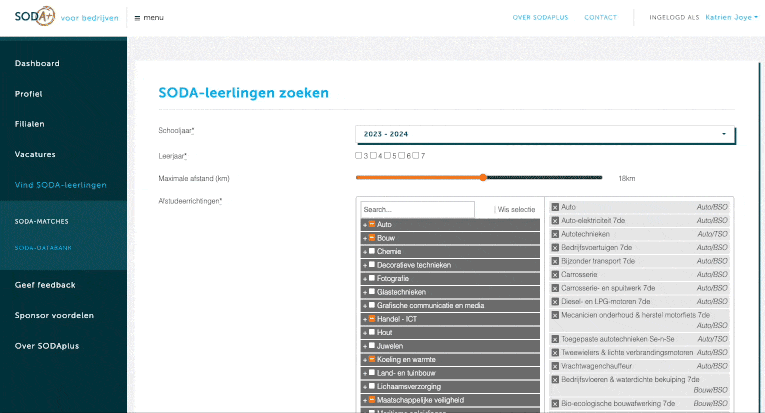Open the Schooljaar 2023 - 2024 dropdown
The image size is (765, 413).
coord(545,134)
